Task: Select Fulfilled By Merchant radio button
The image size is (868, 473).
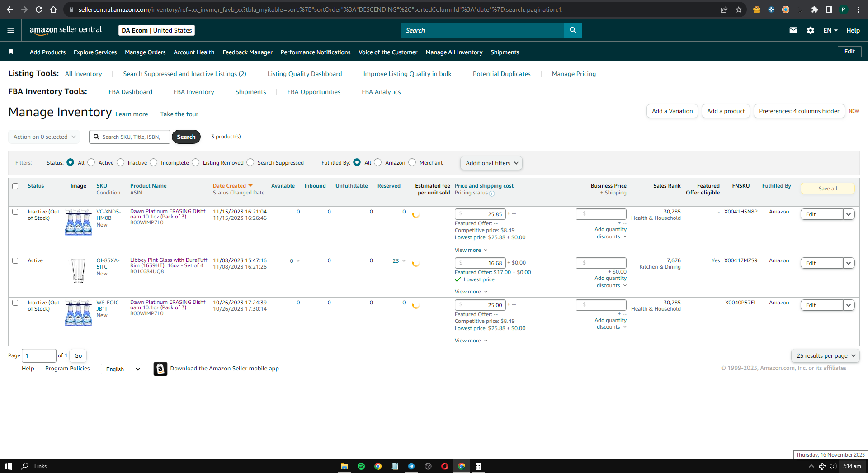Action: pos(412,162)
